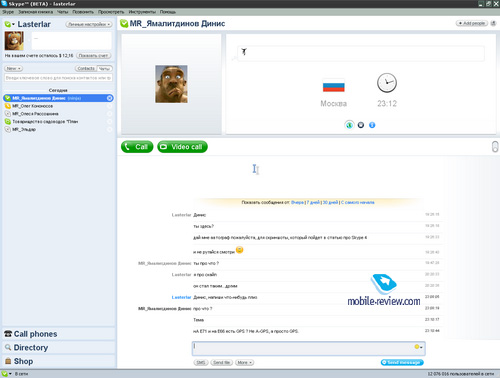Image resolution: width=500 pixels, height=378 pixels.
Task: Click the Add people button
Action: coord(471,23)
